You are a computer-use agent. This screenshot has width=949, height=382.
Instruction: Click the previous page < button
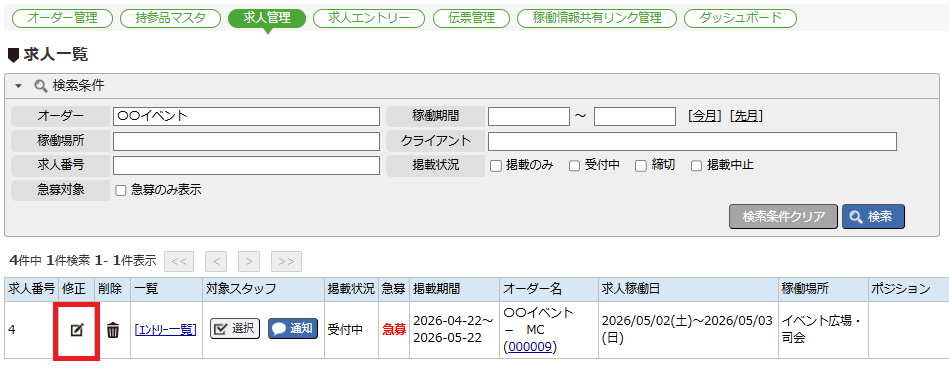216,262
